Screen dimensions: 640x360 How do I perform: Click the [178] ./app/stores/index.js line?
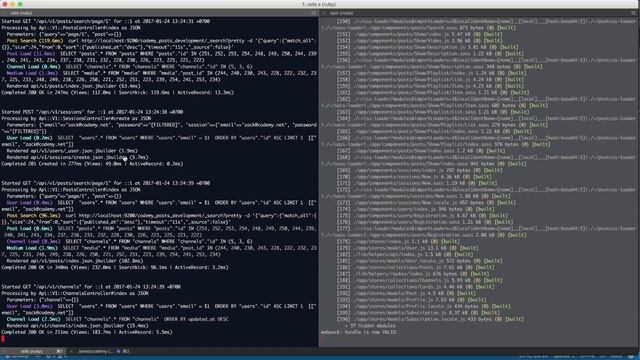[398, 241]
